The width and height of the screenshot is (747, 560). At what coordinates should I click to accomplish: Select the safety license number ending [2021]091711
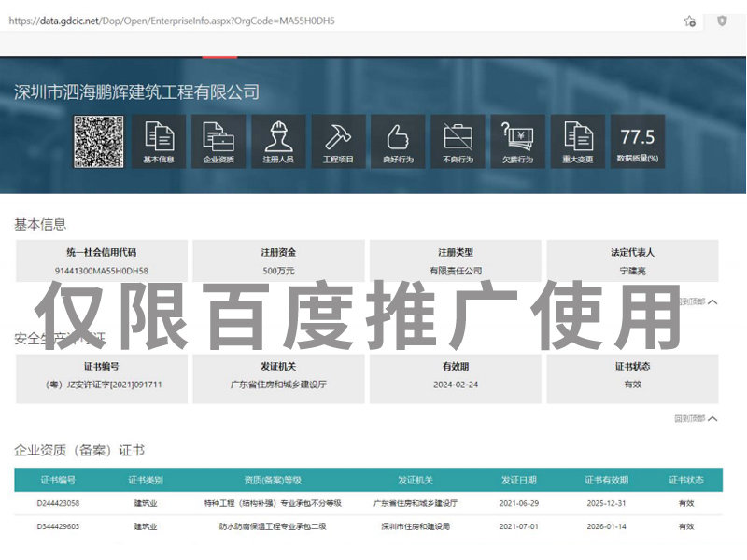[x=104, y=385]
